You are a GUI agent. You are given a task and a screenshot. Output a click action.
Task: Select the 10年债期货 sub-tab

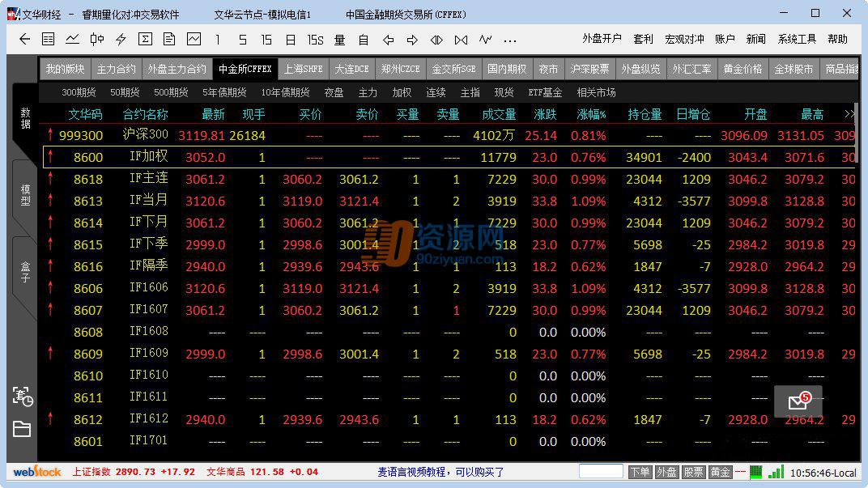pyautogui.click(x=285, y=92)
